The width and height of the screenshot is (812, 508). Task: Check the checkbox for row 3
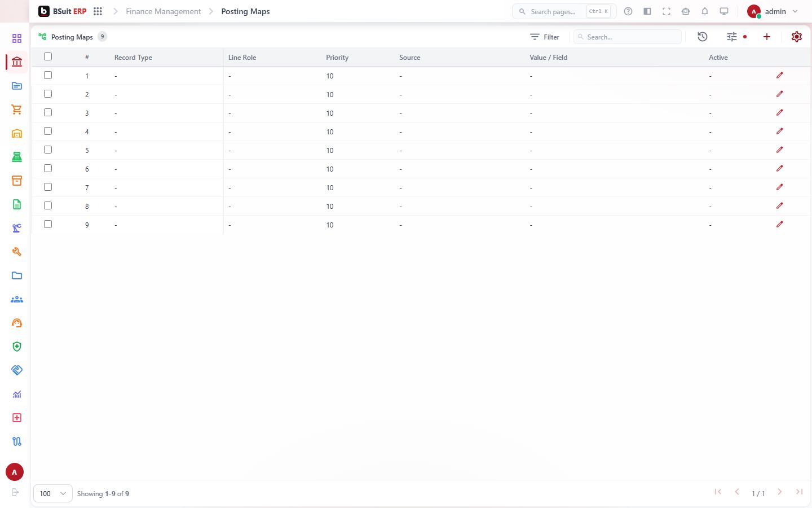point(48,112)
